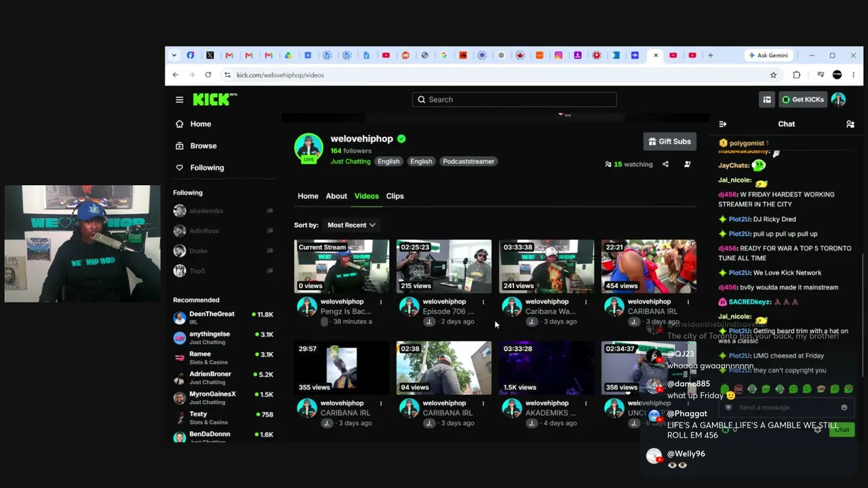Bookmark this page with the star icon
Screen dimensions: 868x488
[773, 75]
